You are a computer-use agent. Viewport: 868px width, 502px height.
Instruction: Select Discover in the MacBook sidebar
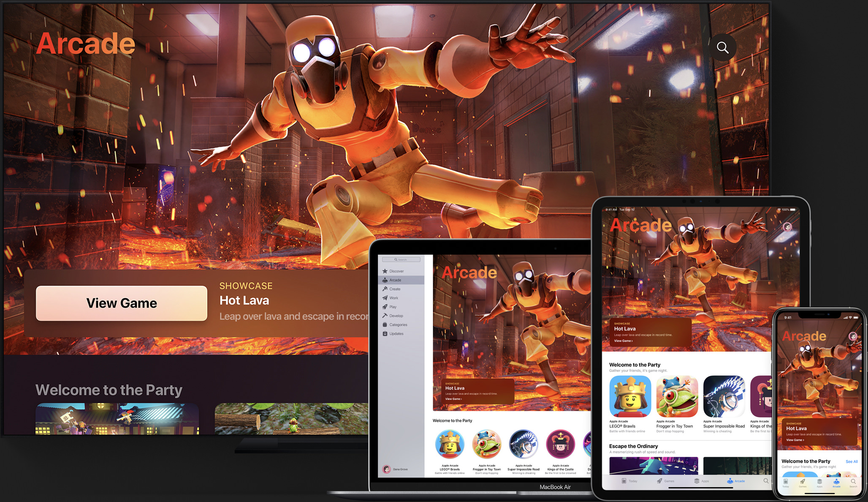[x=396, y=271]
